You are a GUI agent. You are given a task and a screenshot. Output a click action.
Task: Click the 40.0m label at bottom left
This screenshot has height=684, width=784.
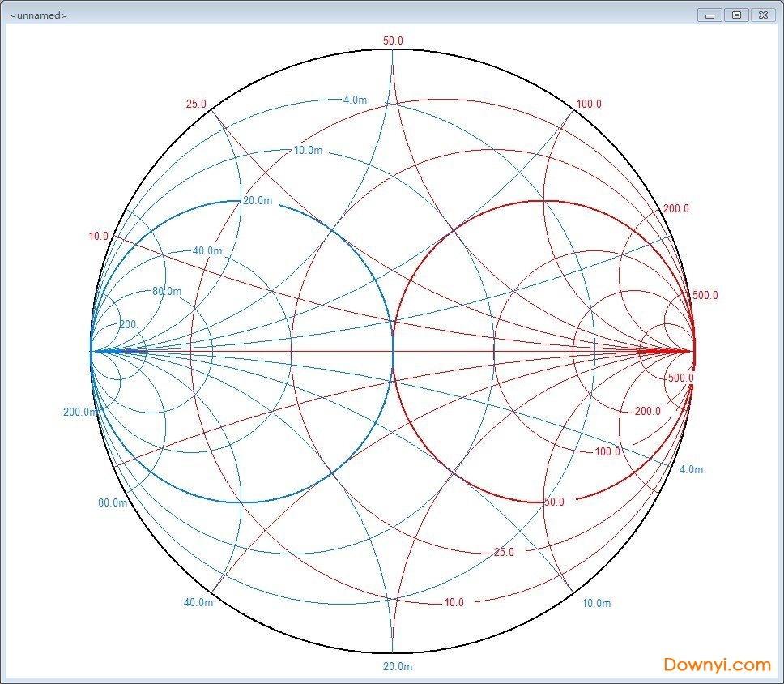(x=197, y=603)
